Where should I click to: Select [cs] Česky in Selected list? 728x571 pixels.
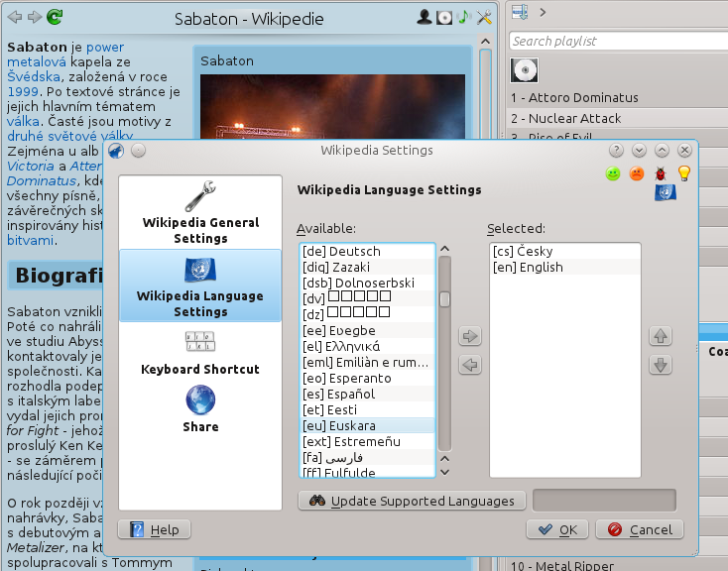click(565, 251)
